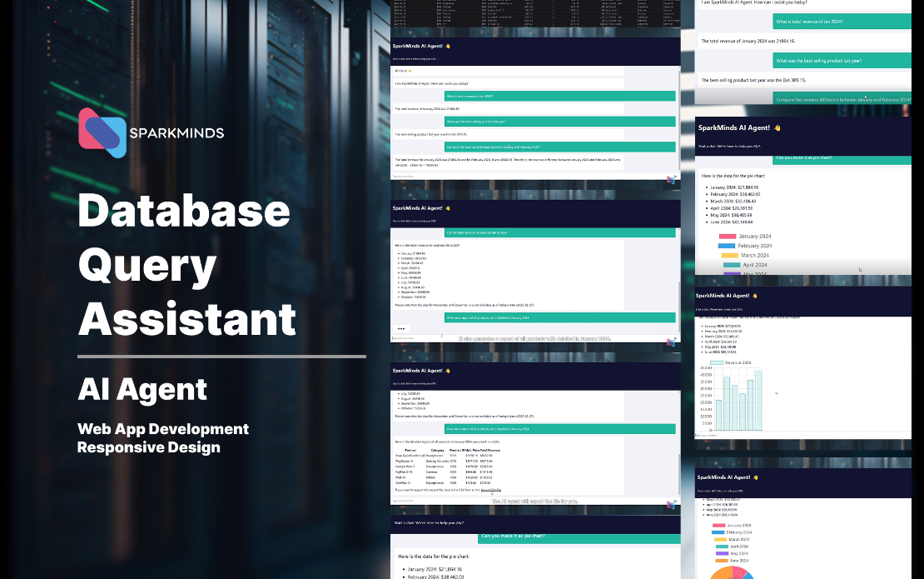
Task: Click 'Database Query Assistant' headline text
Action: click(x=186, y=265)
